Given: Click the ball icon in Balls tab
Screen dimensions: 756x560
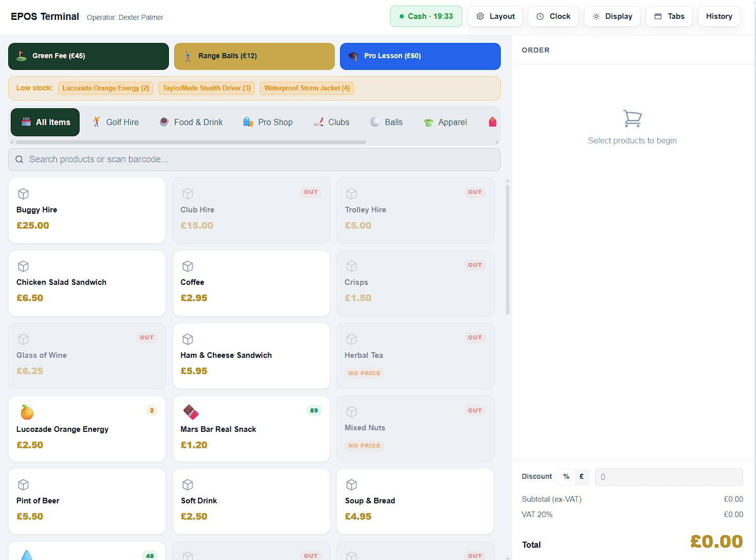Looking at the screenshot, I should (x=375, y=122).
